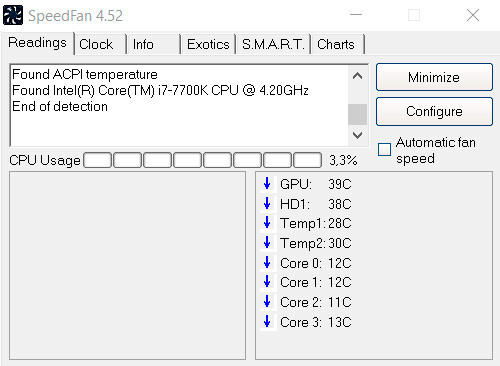Enable the Automatic fan speed checkbox

[x=384, y=149]
